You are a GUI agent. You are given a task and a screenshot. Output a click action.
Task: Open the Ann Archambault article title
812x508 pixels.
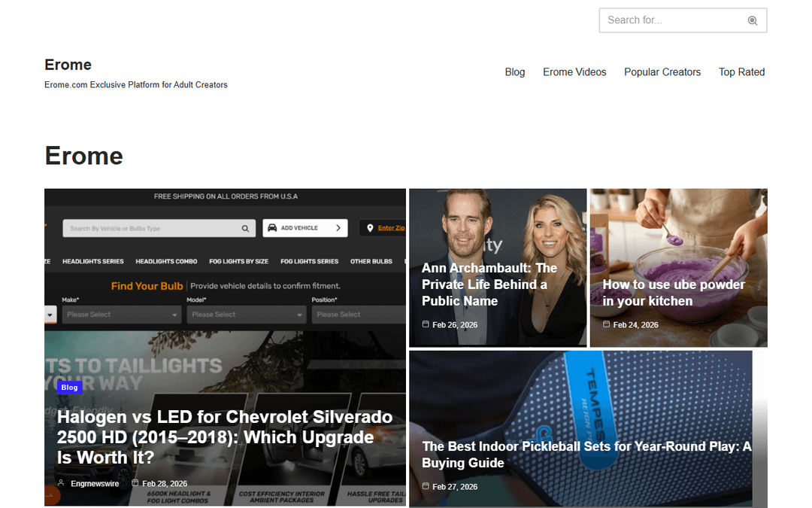(489, 284)
